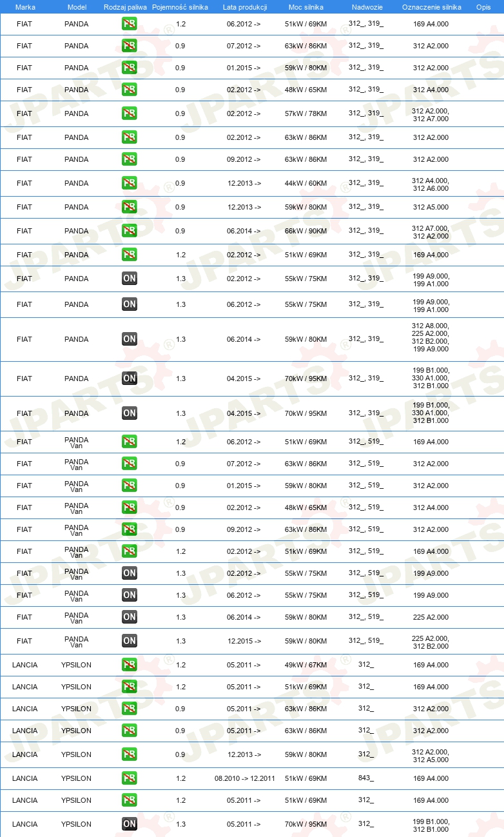The height and width of the screenshot is (837, 504).
Task: Click diesel ON icon of Panda Van 02.2012 row
Action: (x=130, y=573)
